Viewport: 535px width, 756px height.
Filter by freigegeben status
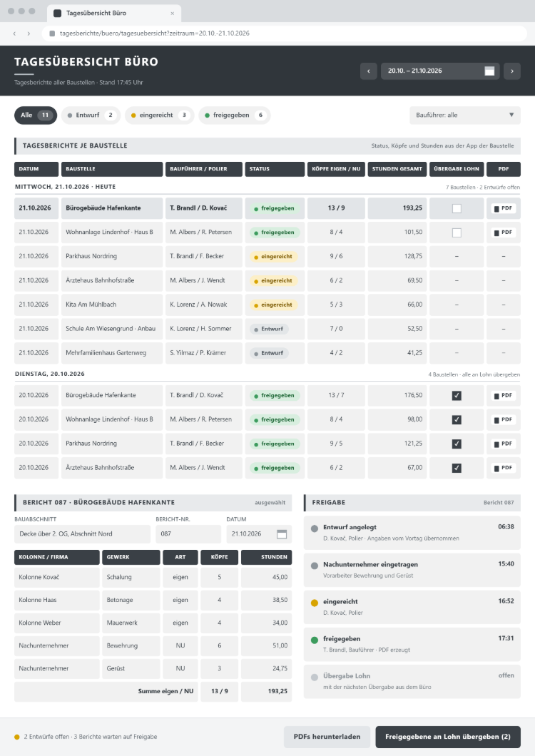[x=235, y=116]
